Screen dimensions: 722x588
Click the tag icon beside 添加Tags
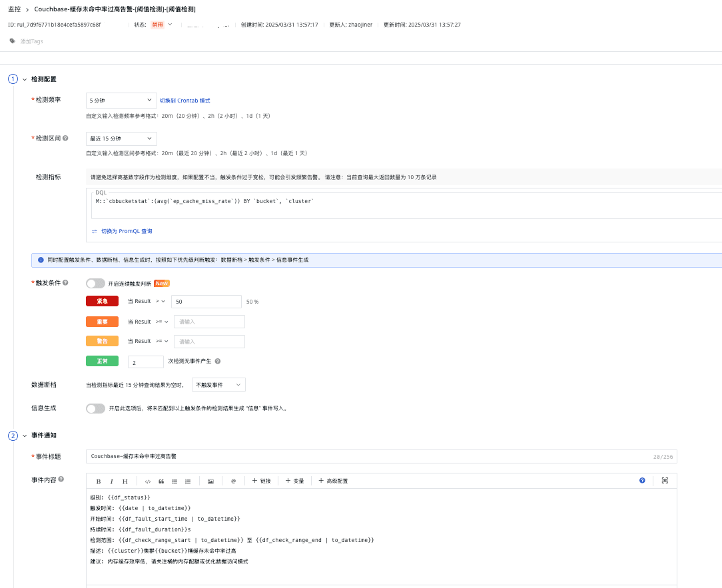13,41
